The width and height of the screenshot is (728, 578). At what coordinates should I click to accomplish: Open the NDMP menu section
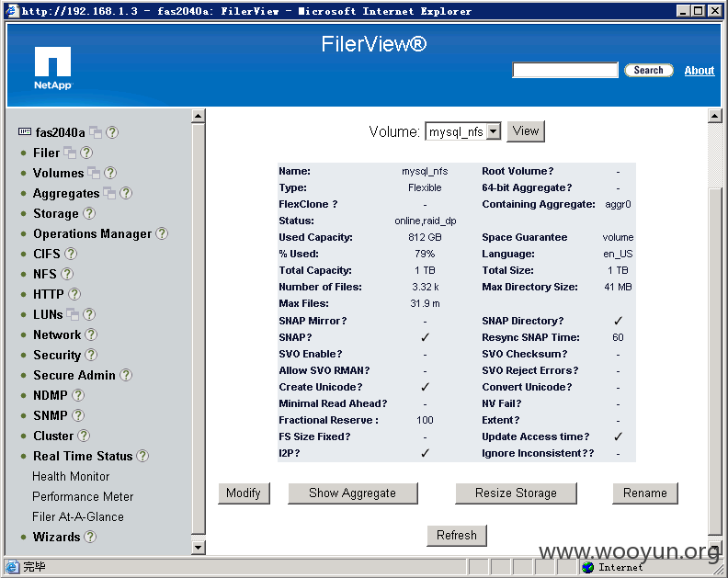51,395
